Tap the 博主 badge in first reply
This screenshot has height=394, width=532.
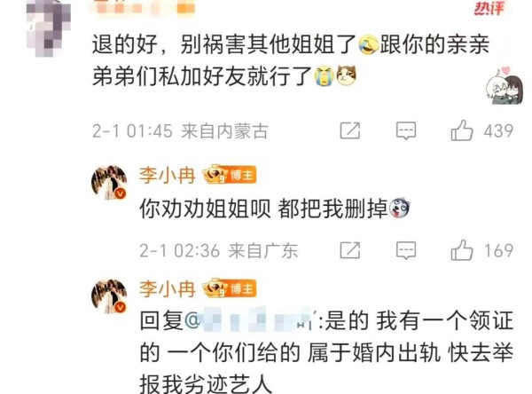pos(241,176)
